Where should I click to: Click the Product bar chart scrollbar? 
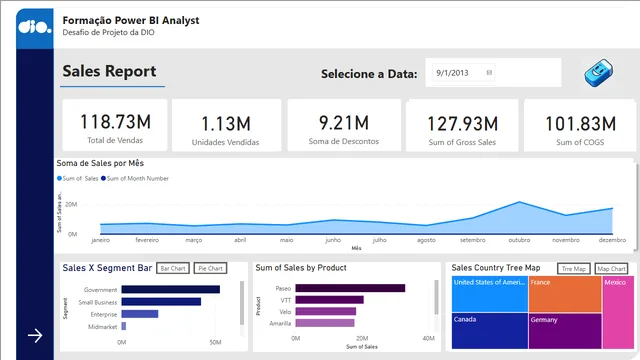tap(436, 298)
